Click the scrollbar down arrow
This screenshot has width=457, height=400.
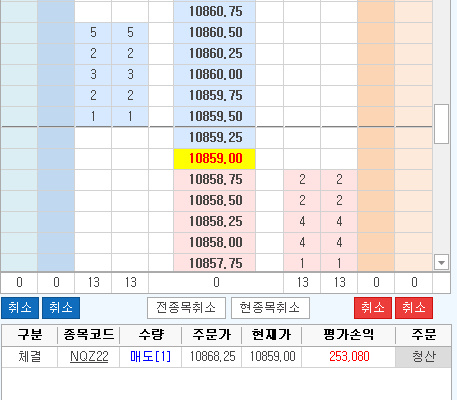point(441,263)
